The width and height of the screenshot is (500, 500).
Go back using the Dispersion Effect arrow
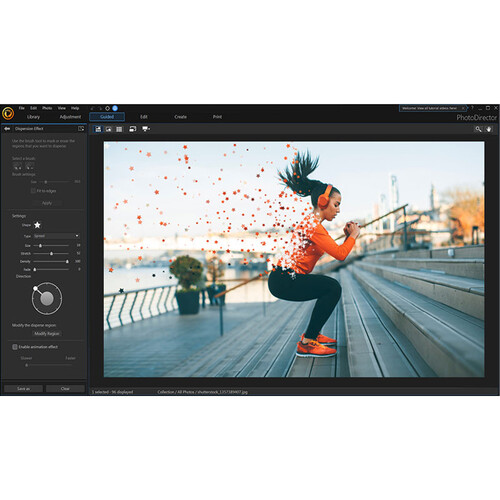pyautogui.click(x=7, y=129)
